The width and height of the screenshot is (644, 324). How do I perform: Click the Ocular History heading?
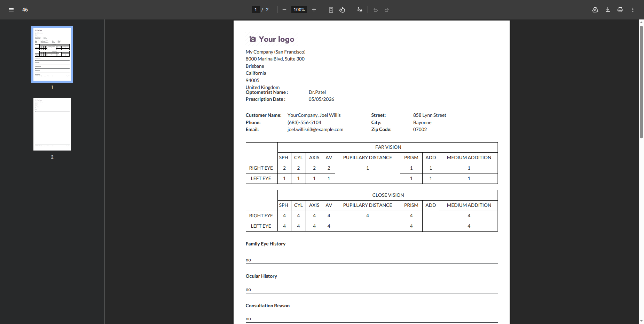261,276
